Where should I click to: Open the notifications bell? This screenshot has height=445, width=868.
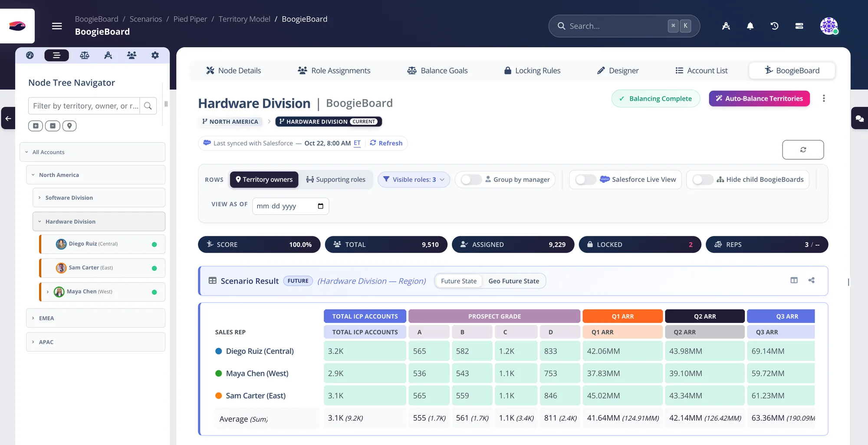coord(750,26)
